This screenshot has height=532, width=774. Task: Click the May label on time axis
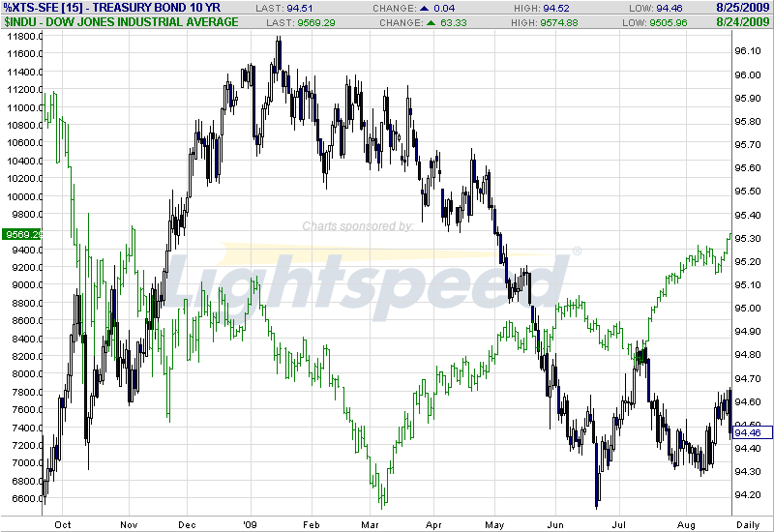pos(494,524)
